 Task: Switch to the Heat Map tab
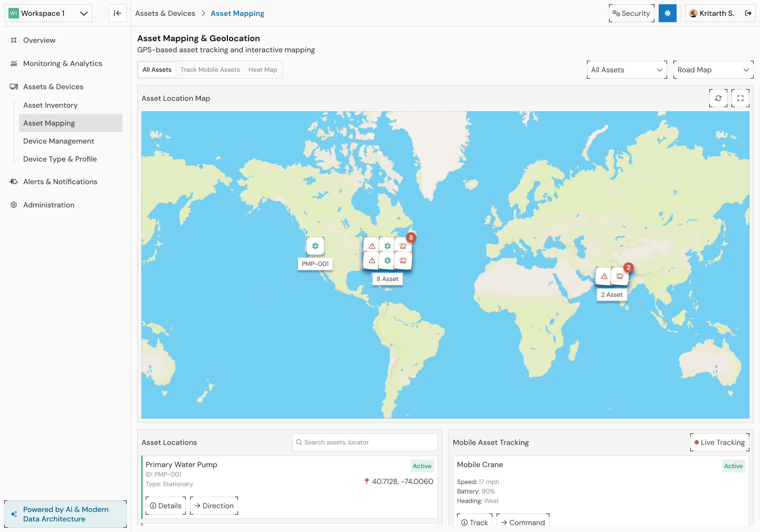[x=263, y=69]
